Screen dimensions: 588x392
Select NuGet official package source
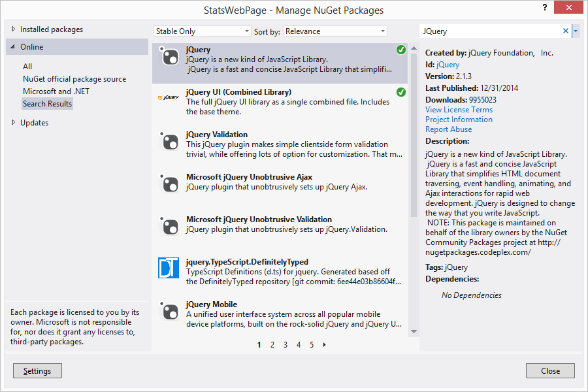pos(74,79)
